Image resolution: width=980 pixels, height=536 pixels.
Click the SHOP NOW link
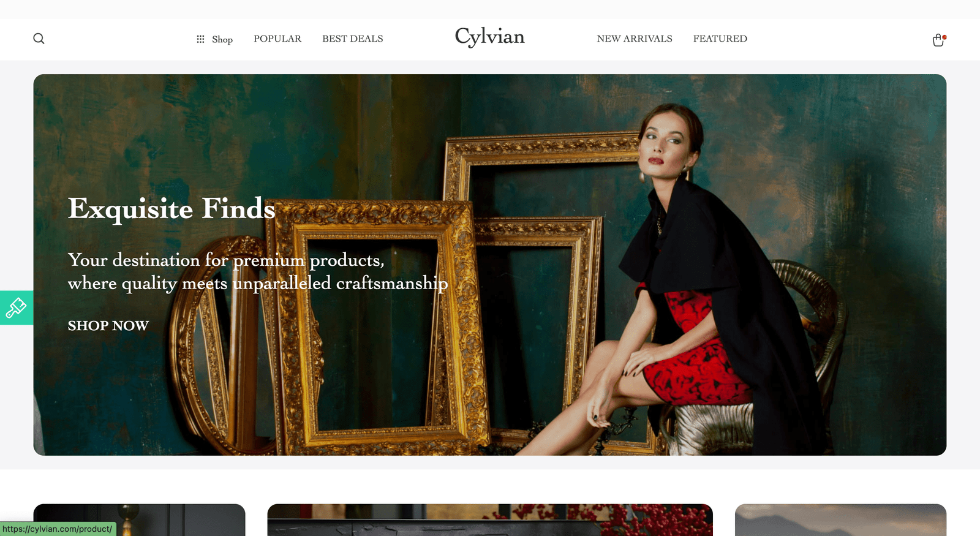[x=108, y=326]
